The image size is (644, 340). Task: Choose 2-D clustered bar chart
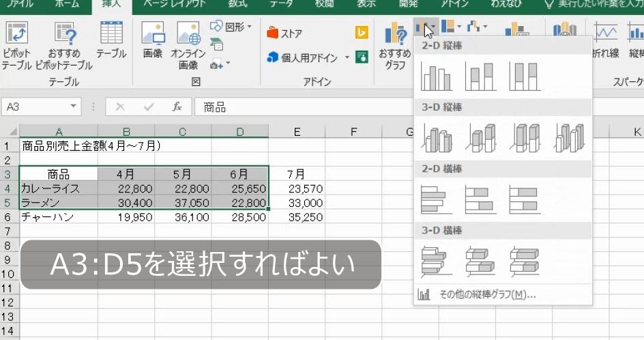pyautogui.click(x=436, y=200)
